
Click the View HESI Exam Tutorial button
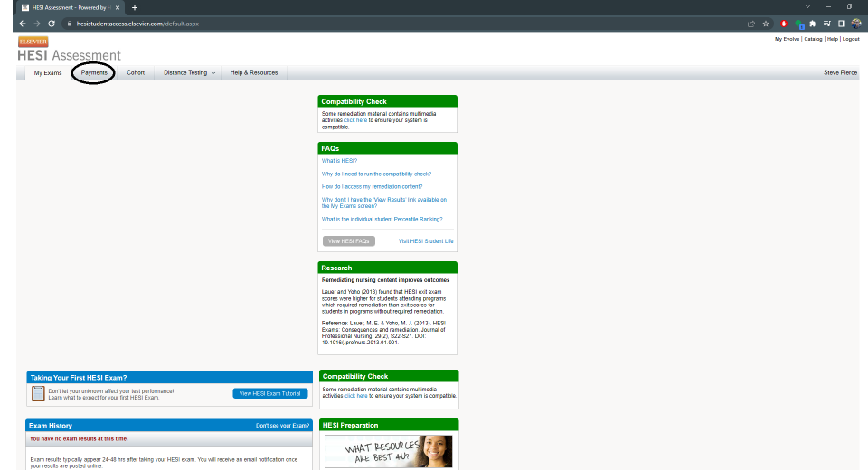point(270,393)
